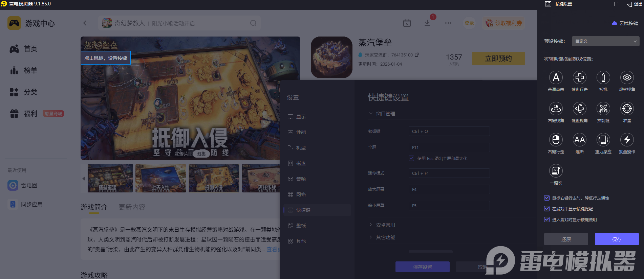The width and height of the screenshot is (644, 279).
Task: Click the 图集 gallery button
Action: pyautogui.click(x=201, y=154)
